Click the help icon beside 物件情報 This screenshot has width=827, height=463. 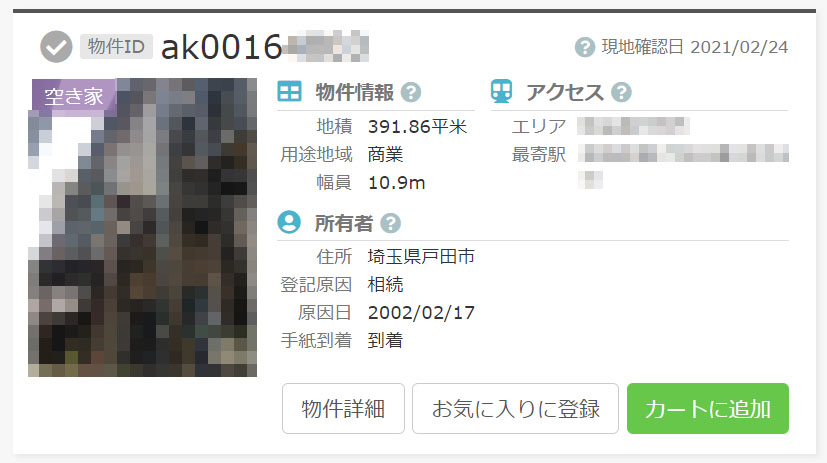tap(411, 92)
